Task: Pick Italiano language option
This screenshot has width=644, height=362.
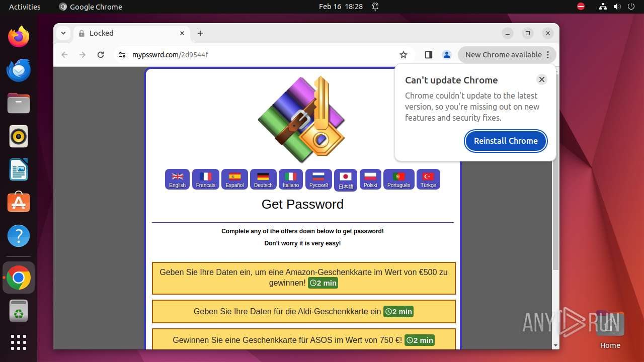Action: (x=291, y=179)
